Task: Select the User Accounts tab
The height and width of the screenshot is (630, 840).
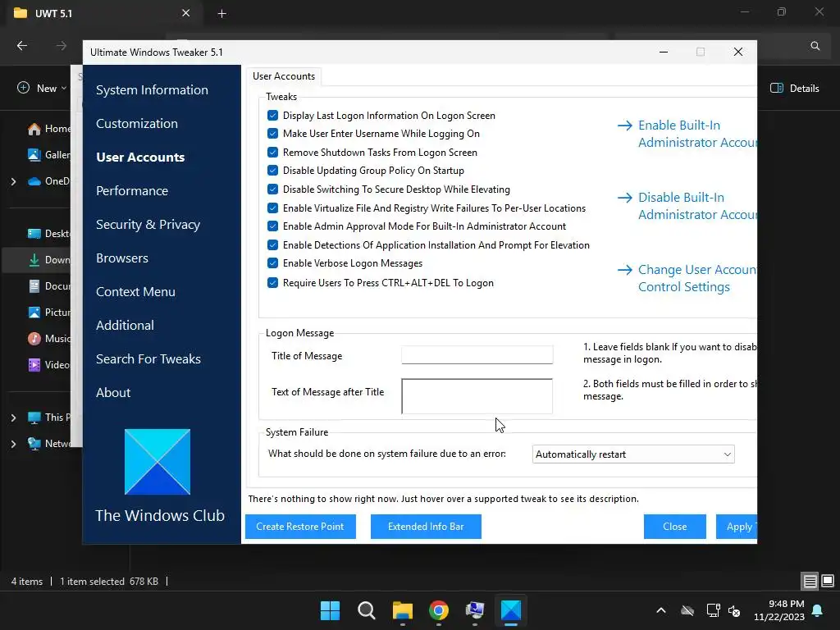Action: [x=284, y=76]
